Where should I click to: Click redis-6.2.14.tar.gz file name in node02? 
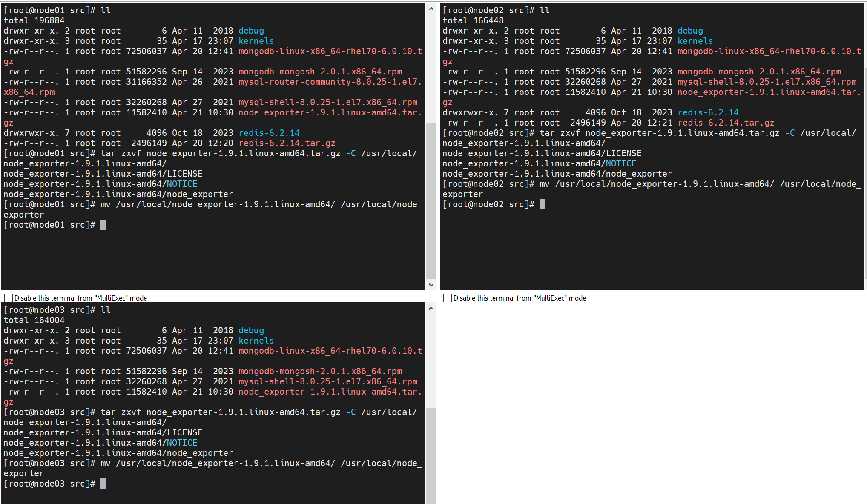tap(726, 123)
